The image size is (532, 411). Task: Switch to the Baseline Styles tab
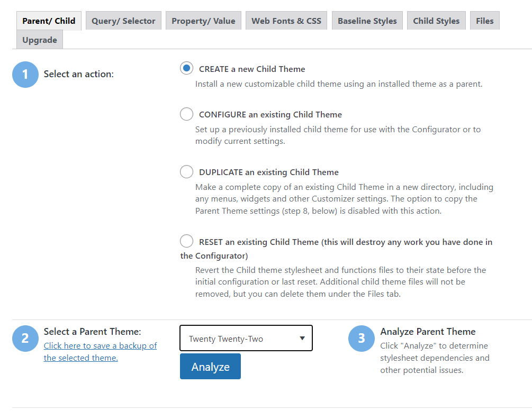(367, 21)
